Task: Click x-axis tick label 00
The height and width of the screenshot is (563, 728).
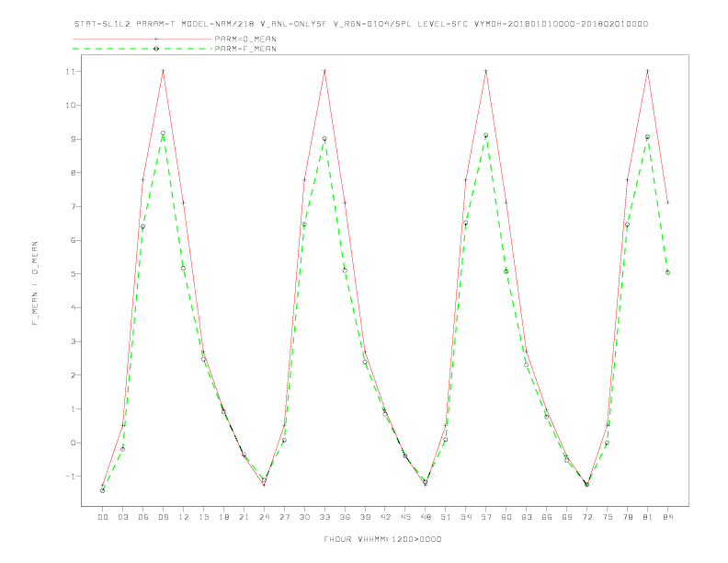Action: tap(103, 517)
